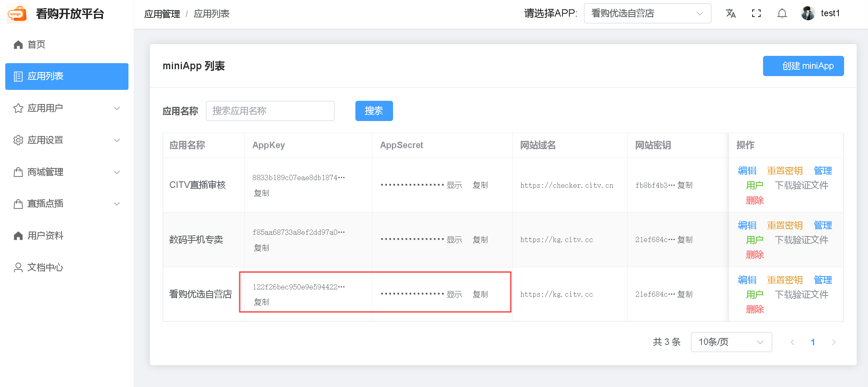Reset secret key for 数码手机专卖
The height and width of the screenshot is (387, 868).
point(785,225)
